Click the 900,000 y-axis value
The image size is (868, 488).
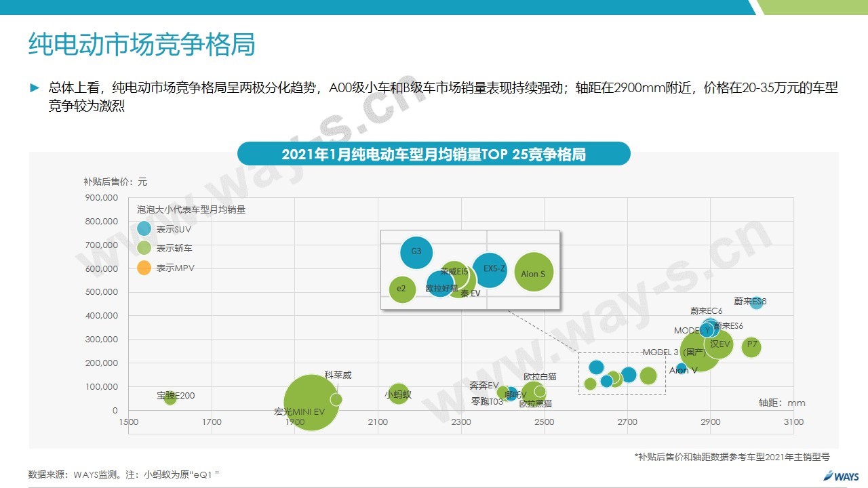coord(102,198)
